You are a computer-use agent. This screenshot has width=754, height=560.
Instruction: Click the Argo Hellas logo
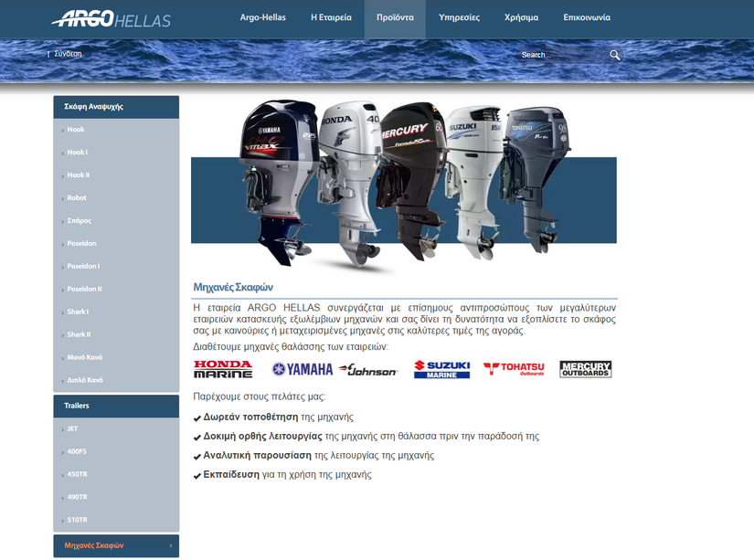tap(112, 19)
